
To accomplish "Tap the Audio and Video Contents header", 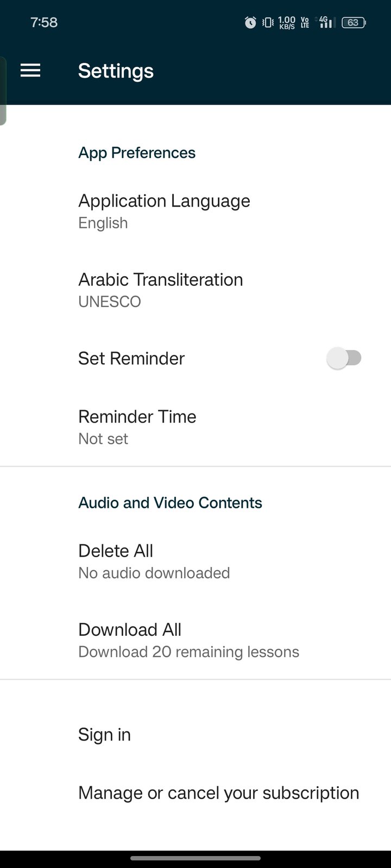I will [x=170, y=503].
